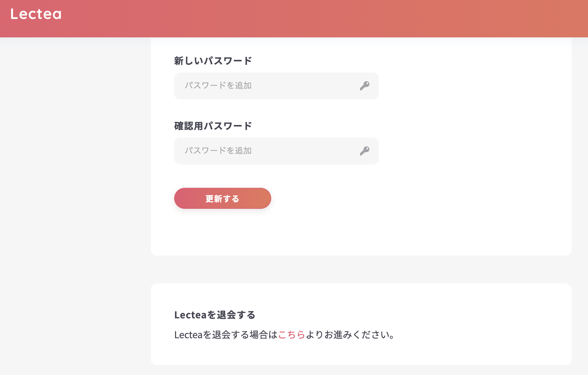Click the Lecteaを退会する場合は text before the link

pos(226,335)
